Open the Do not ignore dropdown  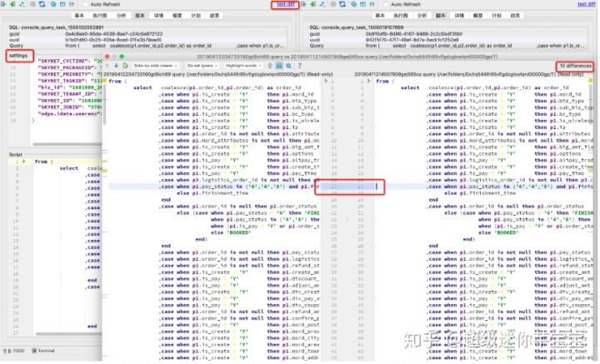click(202, 66)
